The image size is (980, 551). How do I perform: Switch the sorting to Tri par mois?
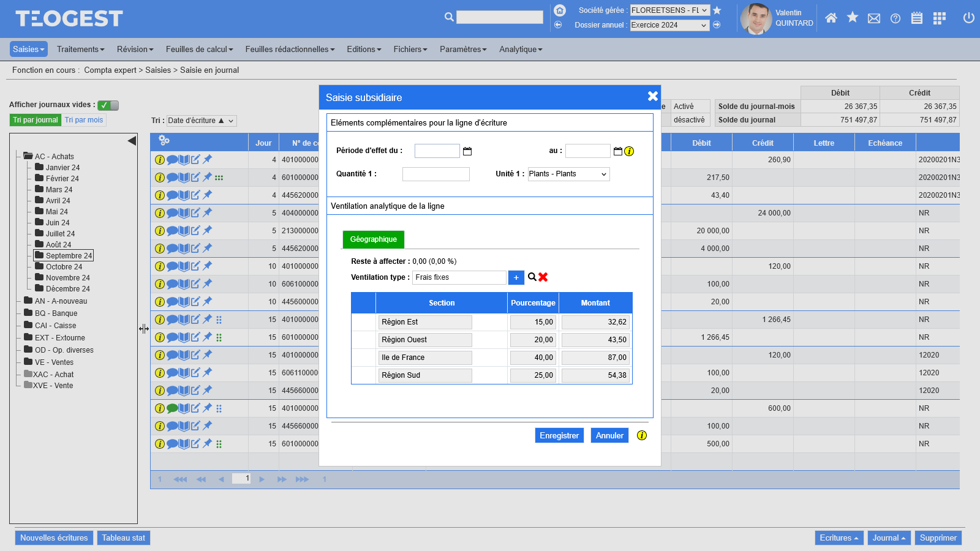(x=84, y=120)
